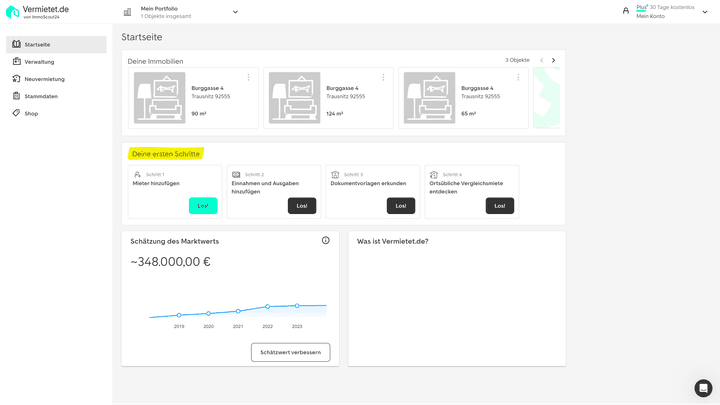This screenshot has width=720, height=405.
Task: Select the 124 m² Burggasse 4 property image
Action: click(295, 98)
